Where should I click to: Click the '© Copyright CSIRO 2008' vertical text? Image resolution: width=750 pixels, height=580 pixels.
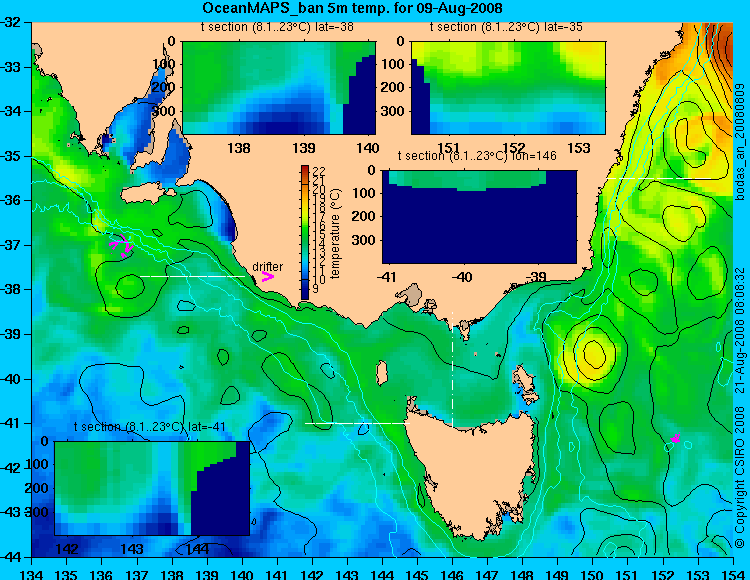740,475
